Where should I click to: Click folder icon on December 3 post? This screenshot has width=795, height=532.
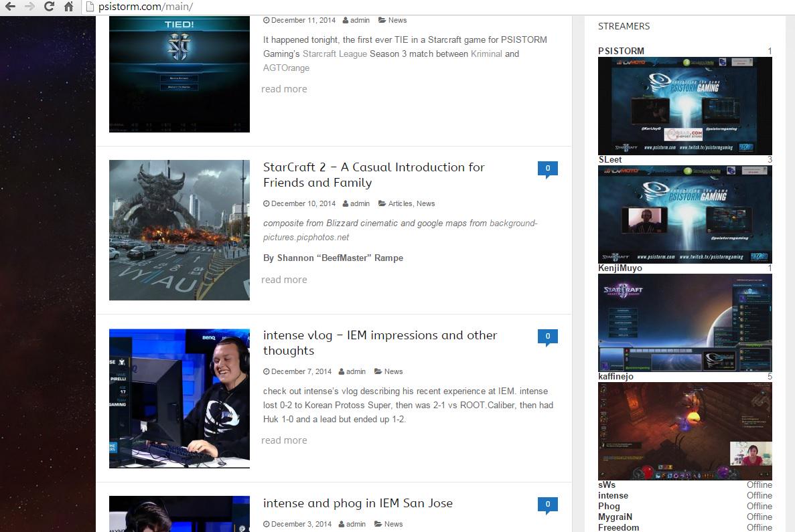tap(378, 524)
